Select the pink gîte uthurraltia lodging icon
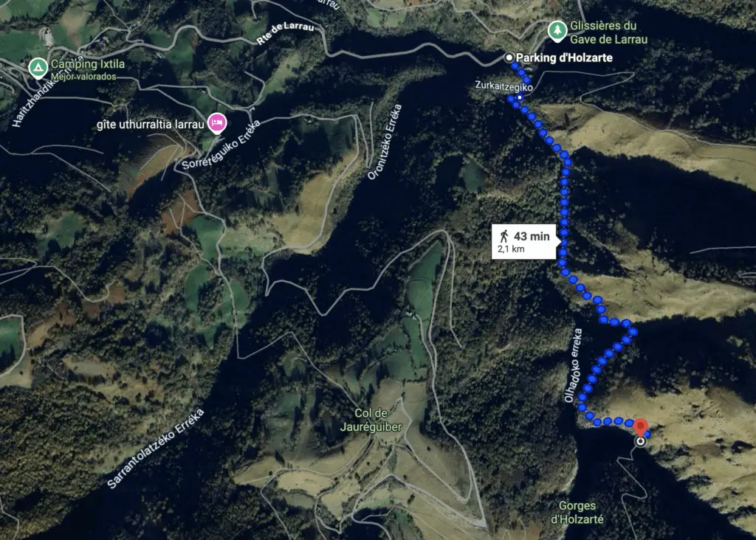756x540 pixels. pos(217,123)
